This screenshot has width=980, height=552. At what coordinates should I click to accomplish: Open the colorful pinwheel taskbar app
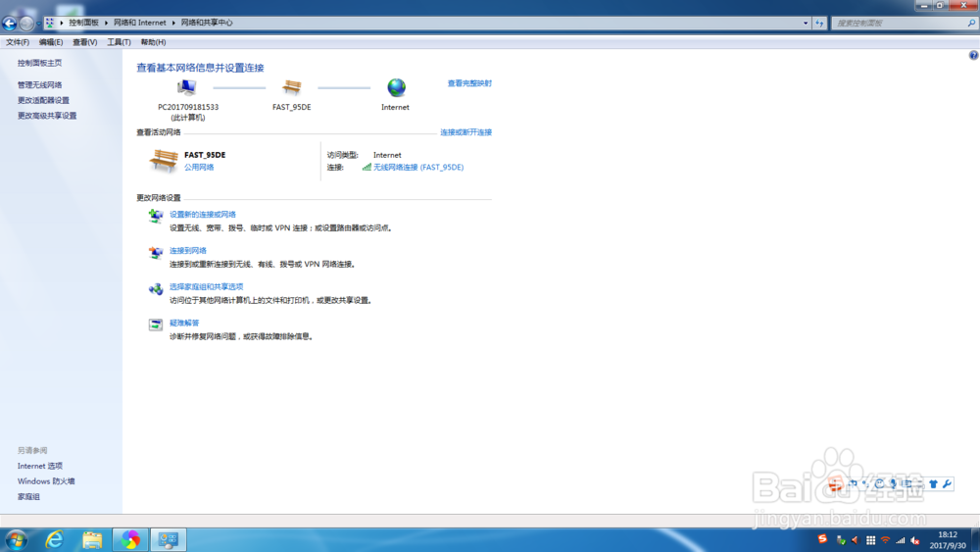(130, 539)
